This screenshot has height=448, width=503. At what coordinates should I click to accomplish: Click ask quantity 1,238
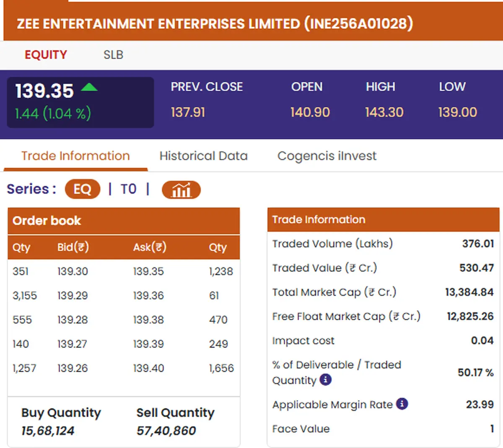[x=221, y=272]
